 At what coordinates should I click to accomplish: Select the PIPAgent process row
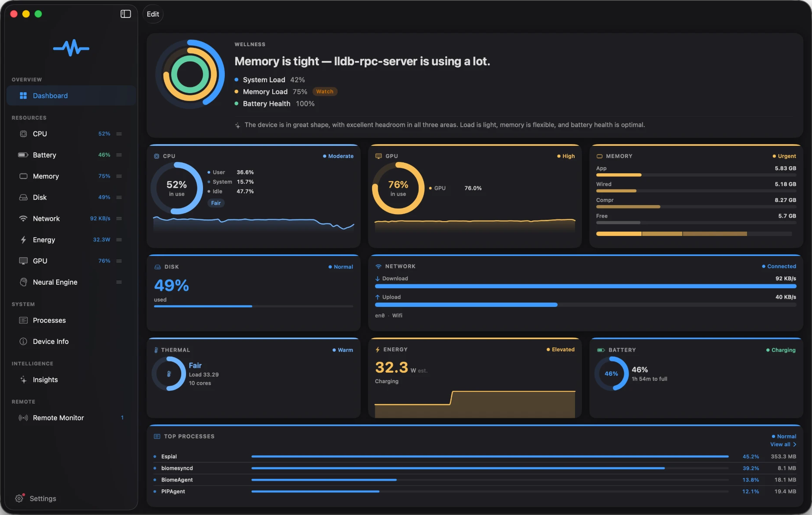[x=475, y=491]
